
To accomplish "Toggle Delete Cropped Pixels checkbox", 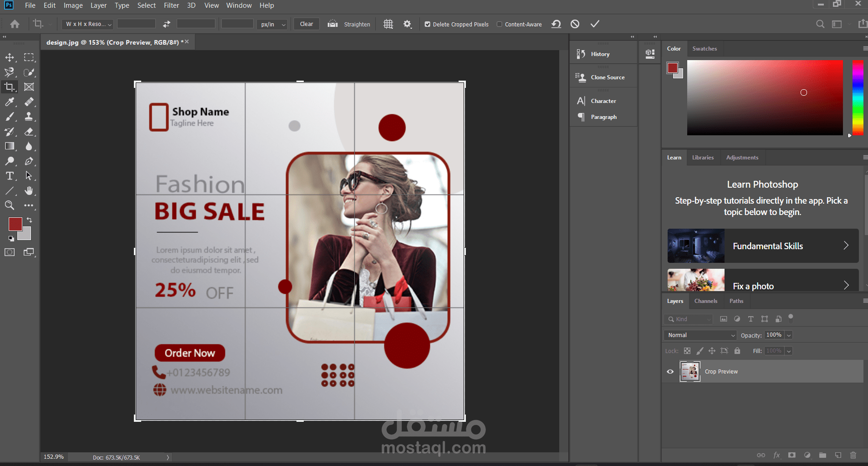I will click(x=427, y=24).
